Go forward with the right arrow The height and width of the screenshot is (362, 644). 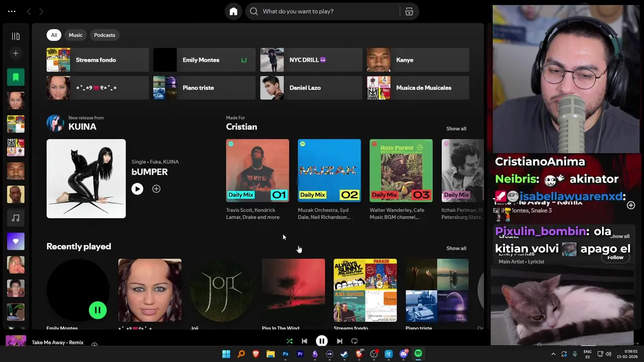[41, 11]
